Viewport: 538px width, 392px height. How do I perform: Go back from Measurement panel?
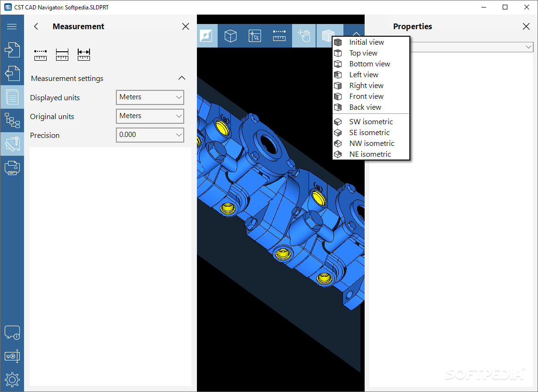[36, 26]
